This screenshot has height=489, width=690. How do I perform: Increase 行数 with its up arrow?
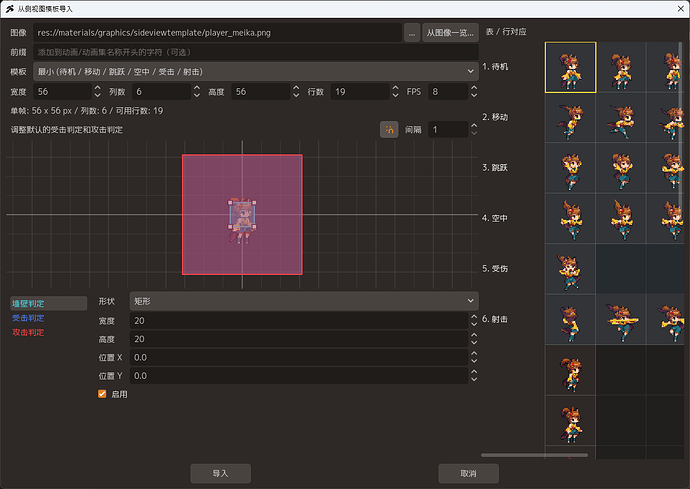coord(395,88)
